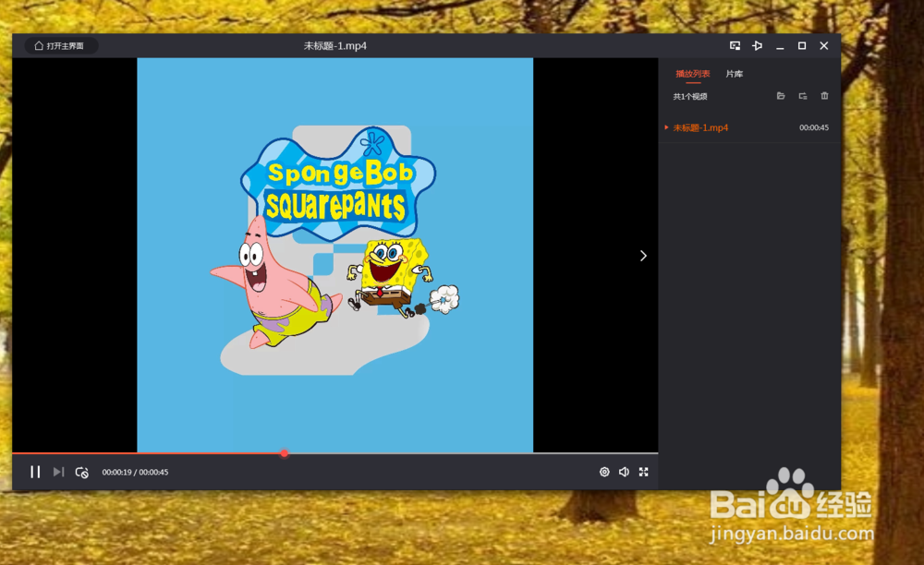Enable mini picture-in-picture window mode
The image size is (924, 565).
(x=735, y=46)
